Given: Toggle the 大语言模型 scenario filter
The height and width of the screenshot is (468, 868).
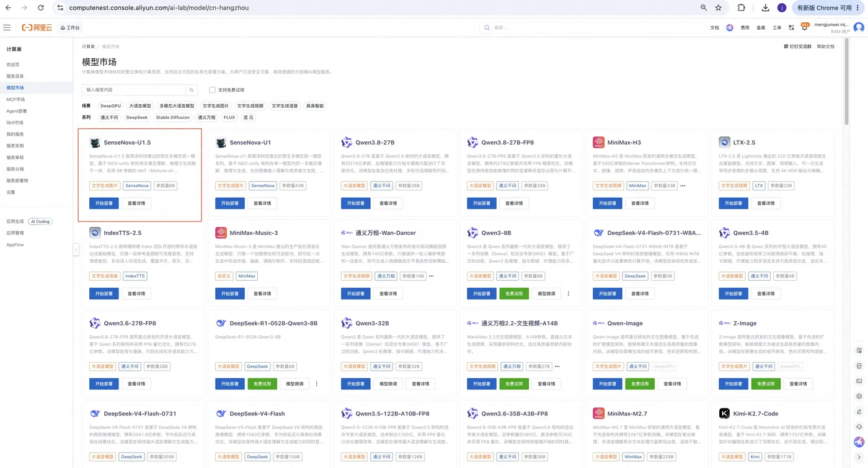Looking at the screenshot, I should click(140, 106).
